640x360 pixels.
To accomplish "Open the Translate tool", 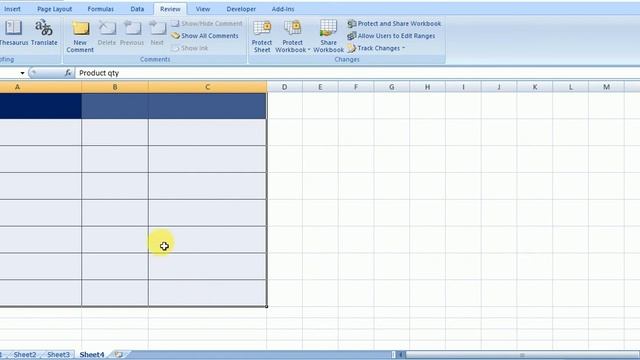I will [x=44, y=33].
